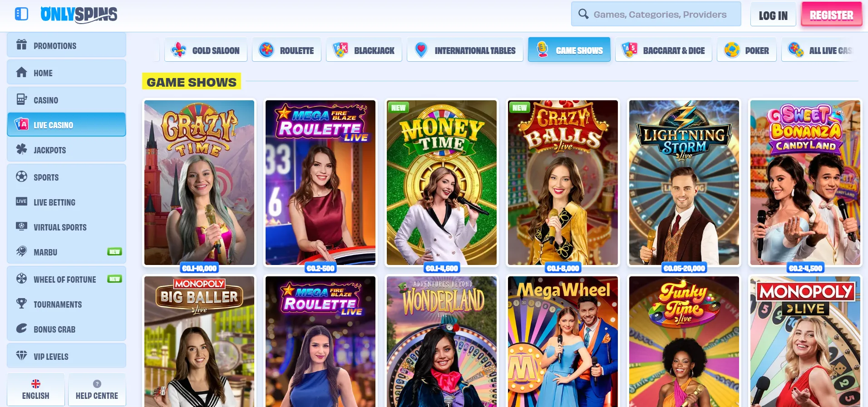Open the Baccarat & Dice tab
The width and height of the screenshot is (868, 407).
663,50
